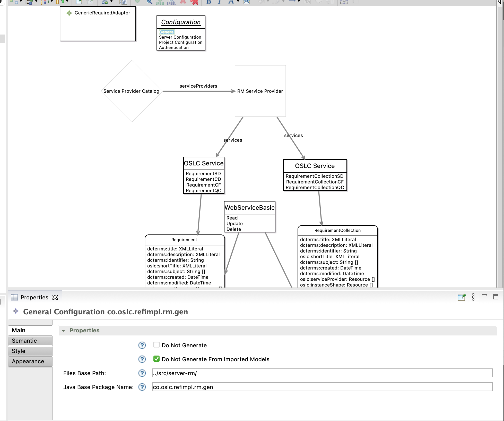Pin the Properties view open

pos(462,297)
